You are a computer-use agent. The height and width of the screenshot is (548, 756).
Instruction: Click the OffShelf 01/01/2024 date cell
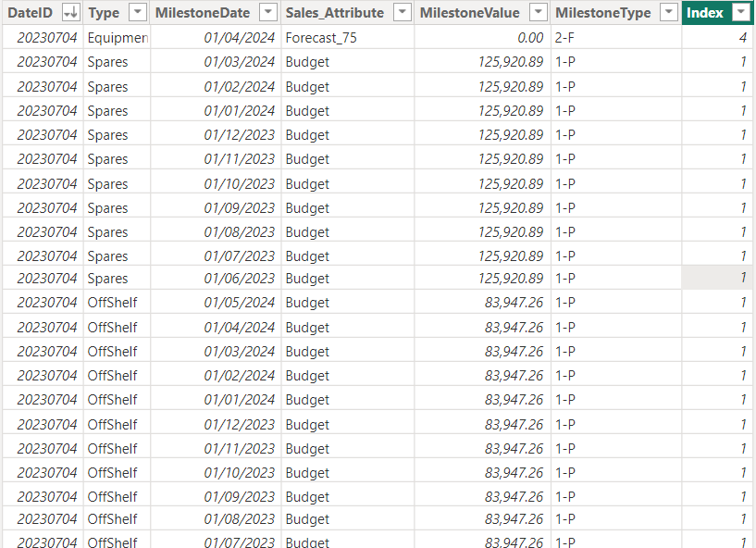pos(216,400)
